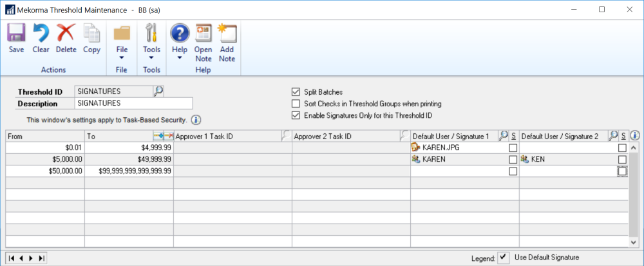Go to first record navigation button

pos(12,258)
